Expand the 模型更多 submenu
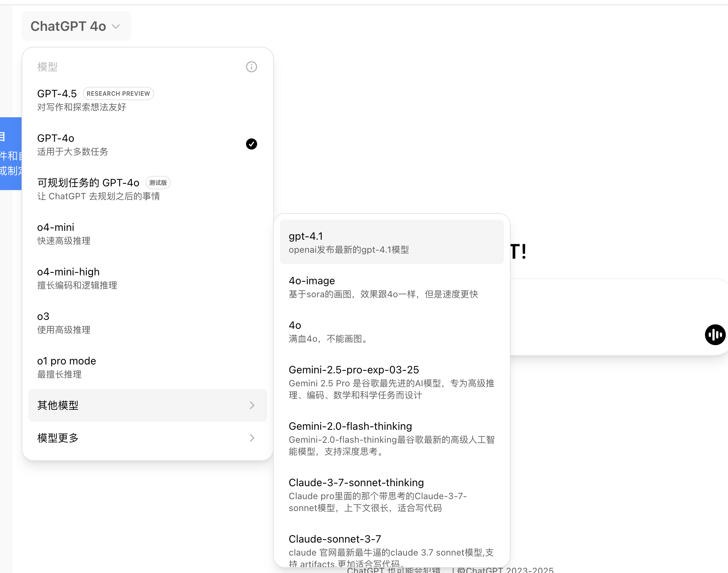 (148, 438)
